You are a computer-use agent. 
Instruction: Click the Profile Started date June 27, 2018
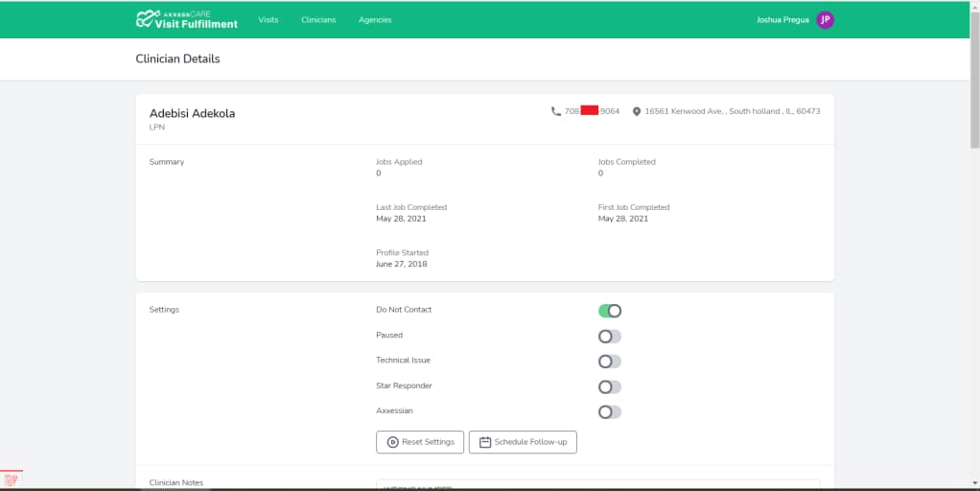point(401,265)
